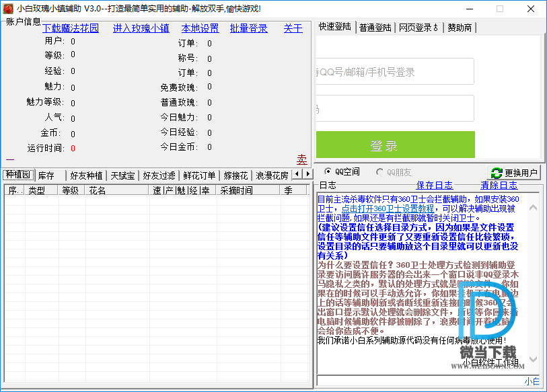
Task: Click the green refresh icon on 更换用户
Action: [x=497, y=173]
